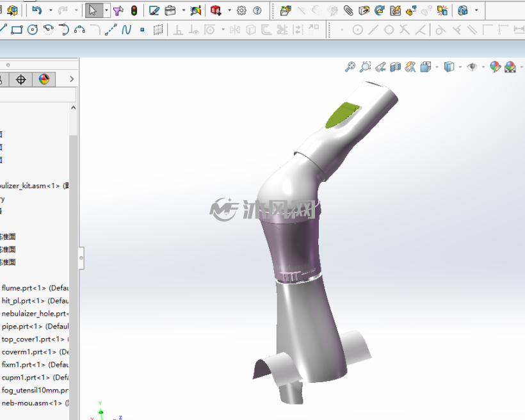Open the Undo history dropdown arrow
Screen dimensions: 525x420
tap(51, 10)
